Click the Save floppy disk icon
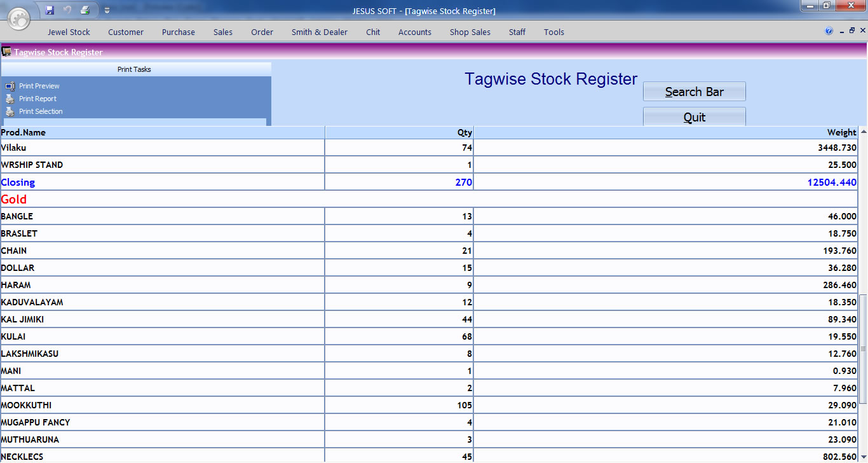 pos(50,10)
